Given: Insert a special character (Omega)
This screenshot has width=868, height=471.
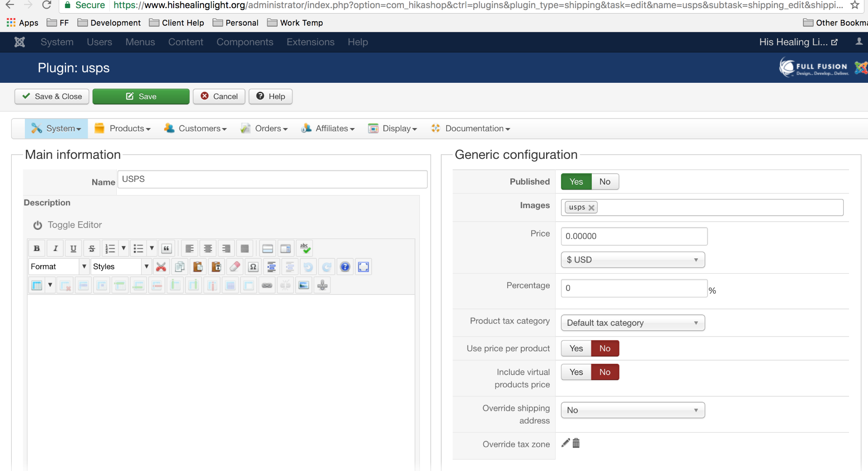Looking at the screenshot, I should (x=253, y=267).
